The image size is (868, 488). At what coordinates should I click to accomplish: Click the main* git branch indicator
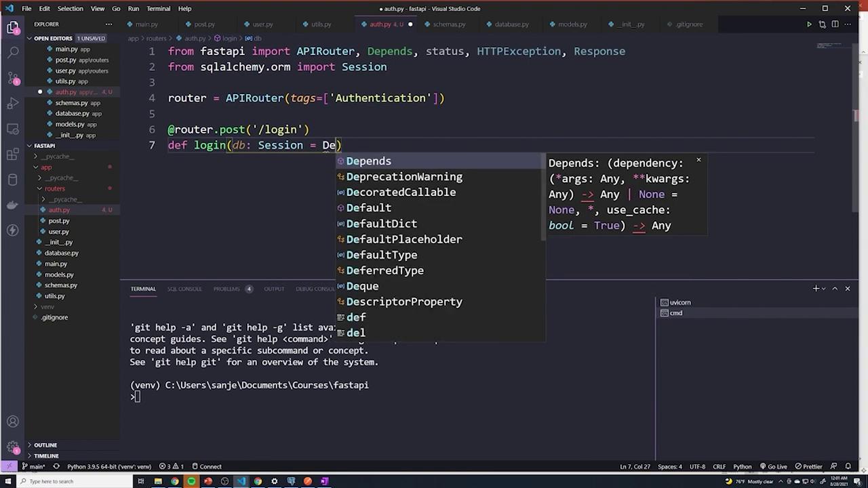point(34,466)
